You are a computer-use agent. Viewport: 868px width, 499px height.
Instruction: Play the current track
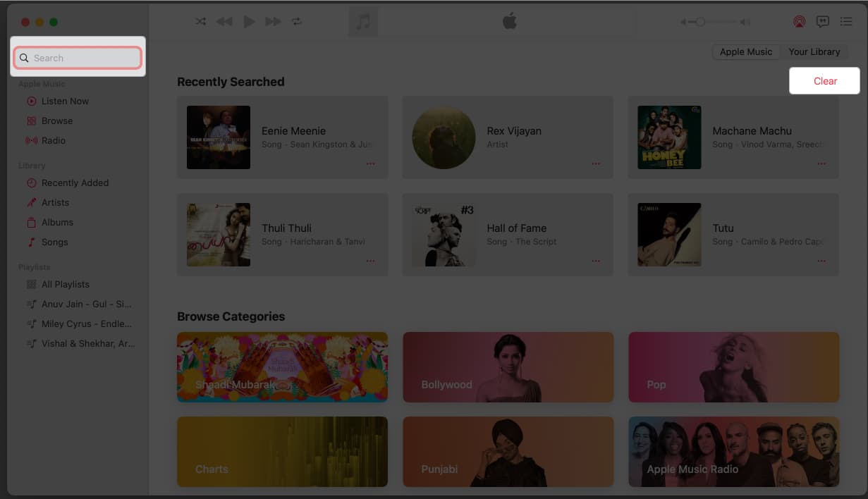(x=249, y=22)
